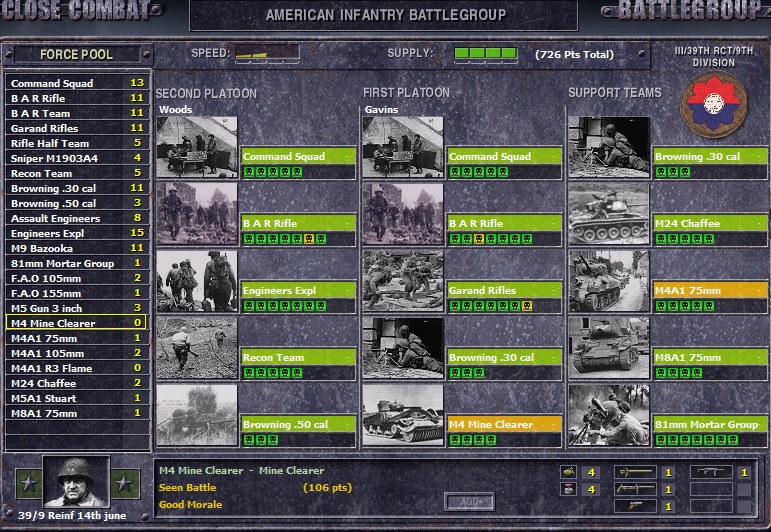Click Gavins commander name label
This screenshot has width=771, height=532.
tap(381, 109)
